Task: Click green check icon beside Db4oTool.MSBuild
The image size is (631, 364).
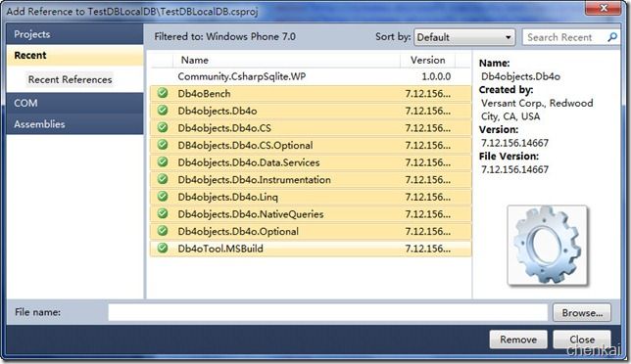Action: (x=163, y=249)
